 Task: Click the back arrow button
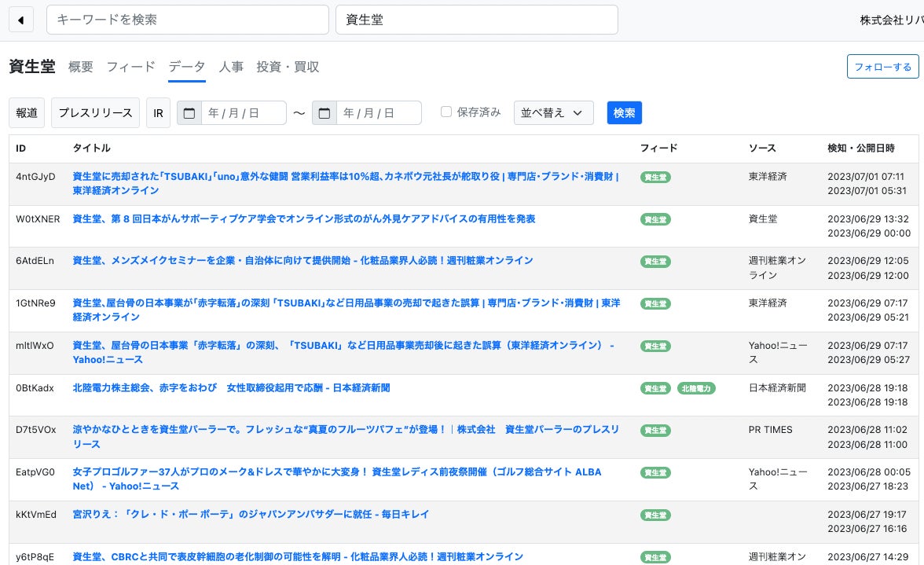point(21,20)
